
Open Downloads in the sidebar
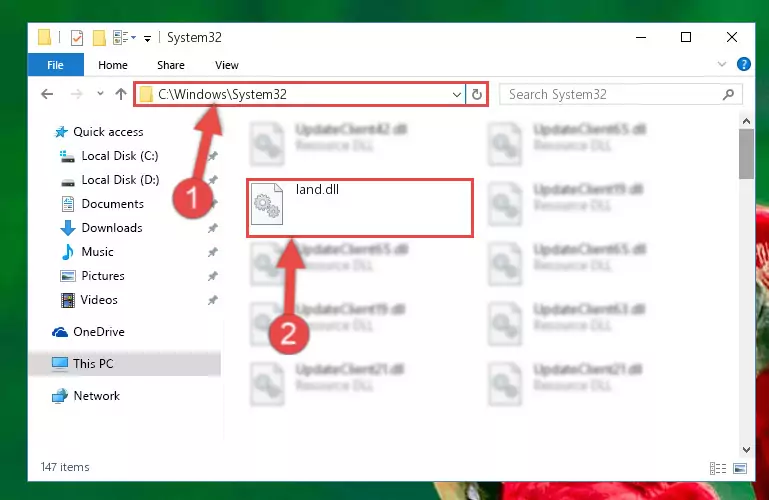point(112,228)
